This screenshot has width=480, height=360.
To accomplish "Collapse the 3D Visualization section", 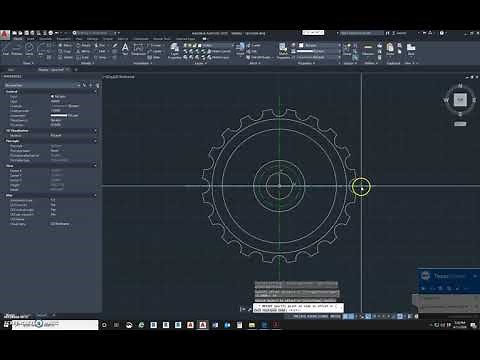I will pos(95,131).
